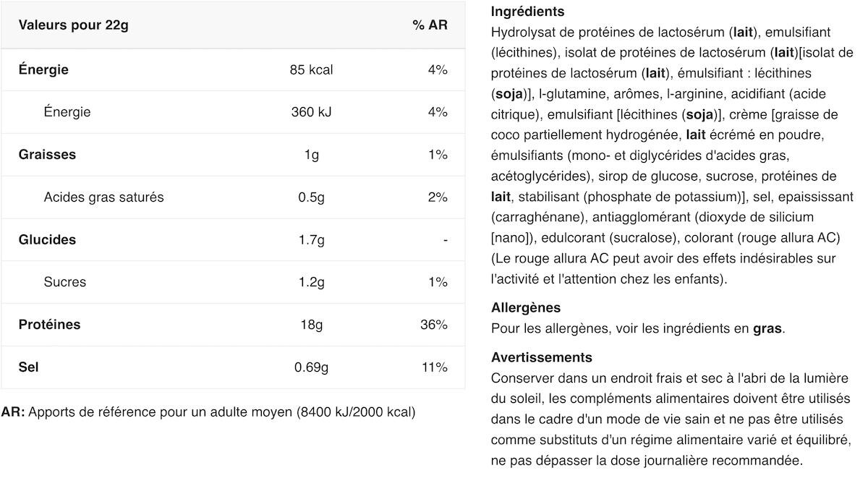Select the 'Protéines' row label

pos(49,324)
